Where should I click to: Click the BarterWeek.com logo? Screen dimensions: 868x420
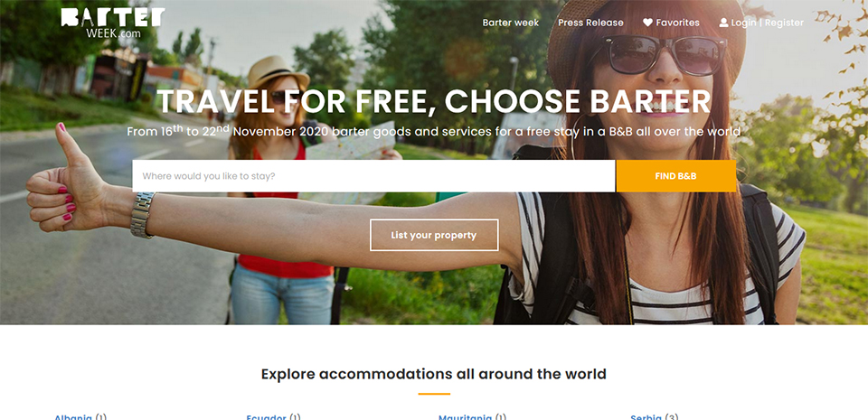tap(113, 23)
